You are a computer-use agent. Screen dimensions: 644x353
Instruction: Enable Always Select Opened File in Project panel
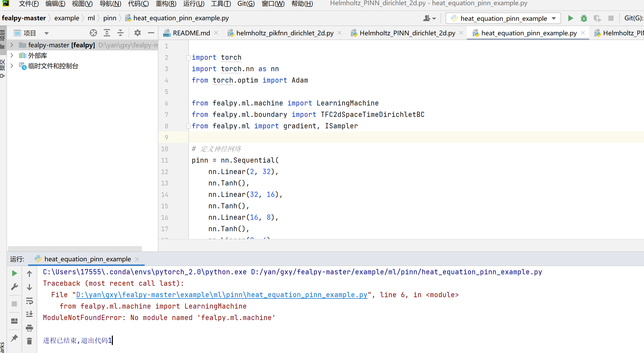click(x=93, y=33)
